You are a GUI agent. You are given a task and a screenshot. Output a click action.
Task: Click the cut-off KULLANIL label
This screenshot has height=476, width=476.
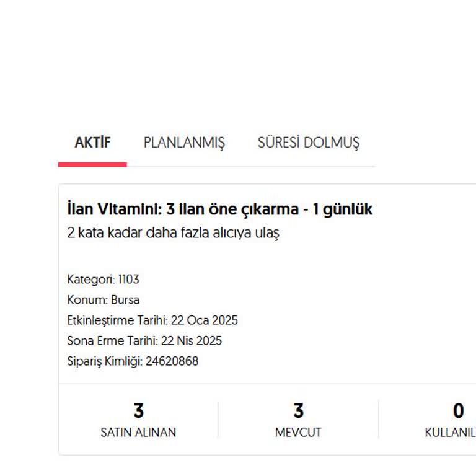(x=450, y=432)
